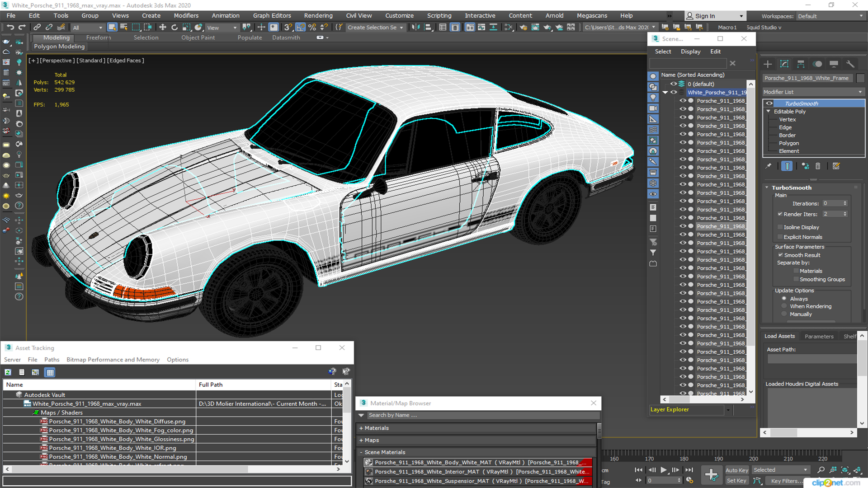Click Display Cameras filter icon in Scene Explorer
The width and height of the screenshot is (868, 488).
[x=653, y=108]
